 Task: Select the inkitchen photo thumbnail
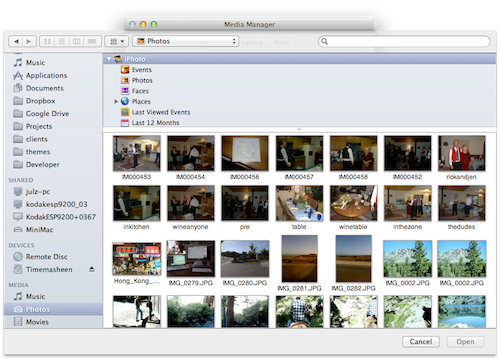pos(137,203)
